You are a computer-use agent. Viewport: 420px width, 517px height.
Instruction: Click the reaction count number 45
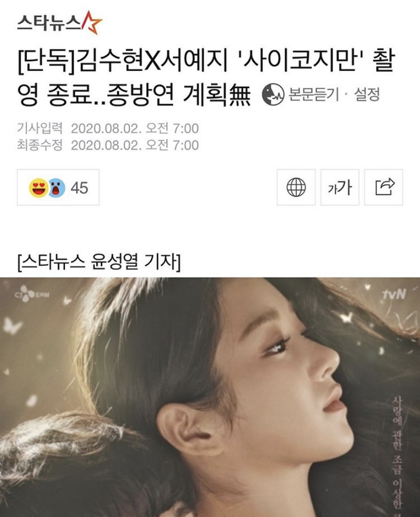pos(80,188)
